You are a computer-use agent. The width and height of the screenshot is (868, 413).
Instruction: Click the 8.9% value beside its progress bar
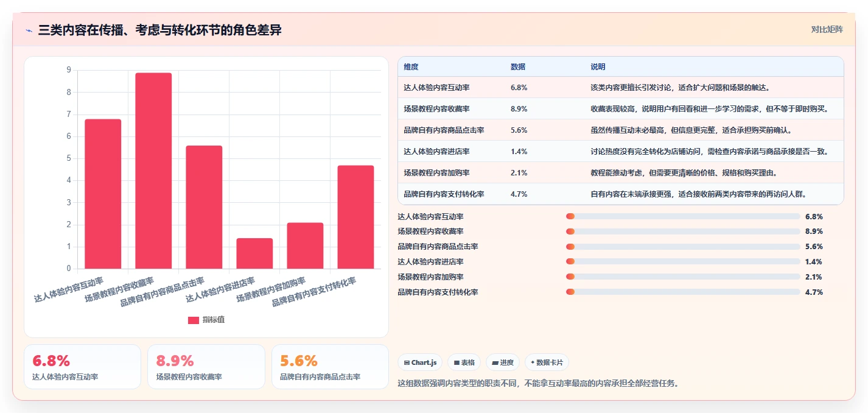coord(814,231)
